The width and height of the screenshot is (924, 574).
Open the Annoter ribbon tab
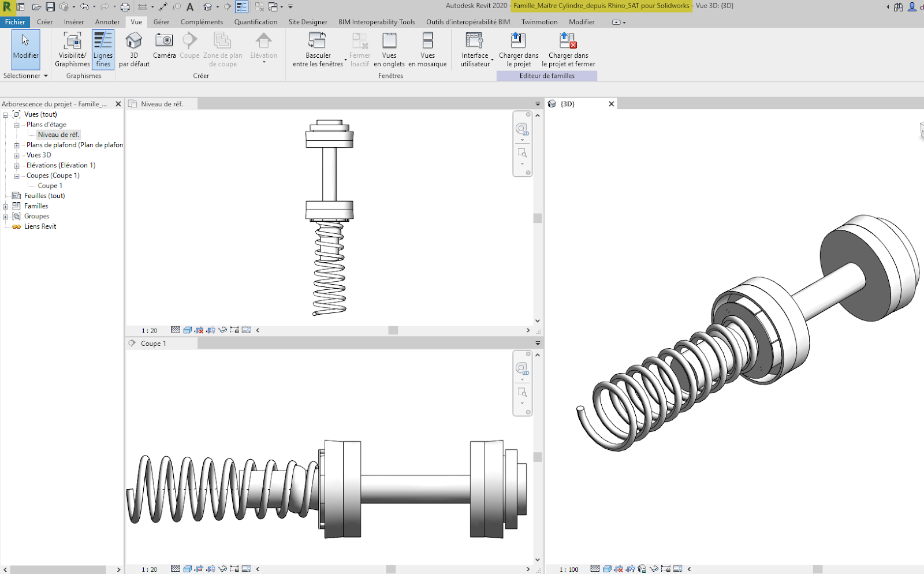(x=107, y=21)
